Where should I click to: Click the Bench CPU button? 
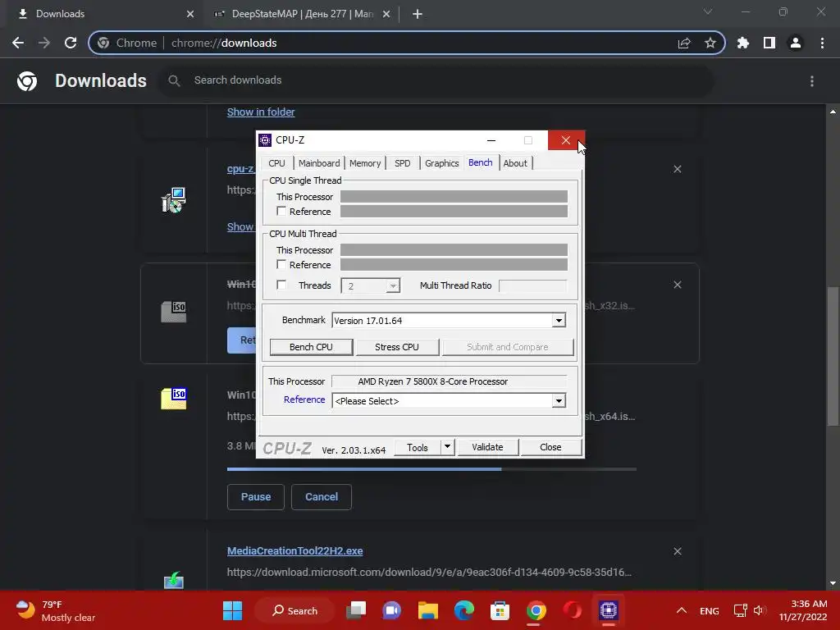click(311, 347)
